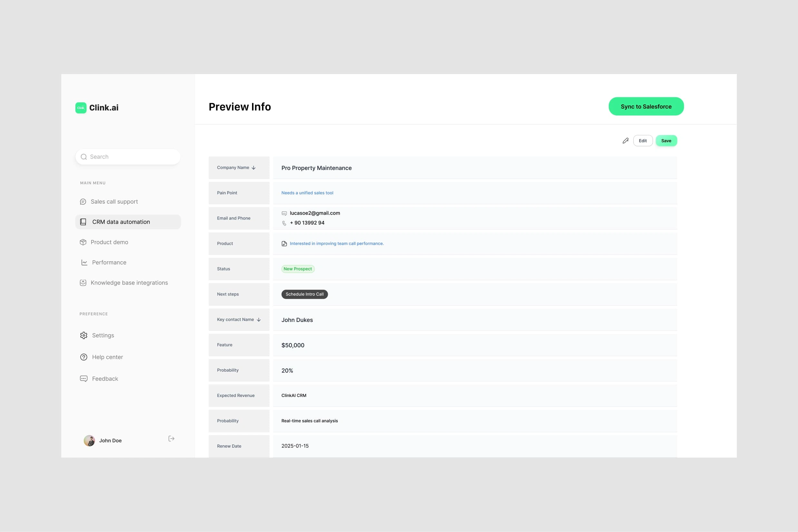
Task: Click John Doe's profile avatar
Action: pos(89,440)
